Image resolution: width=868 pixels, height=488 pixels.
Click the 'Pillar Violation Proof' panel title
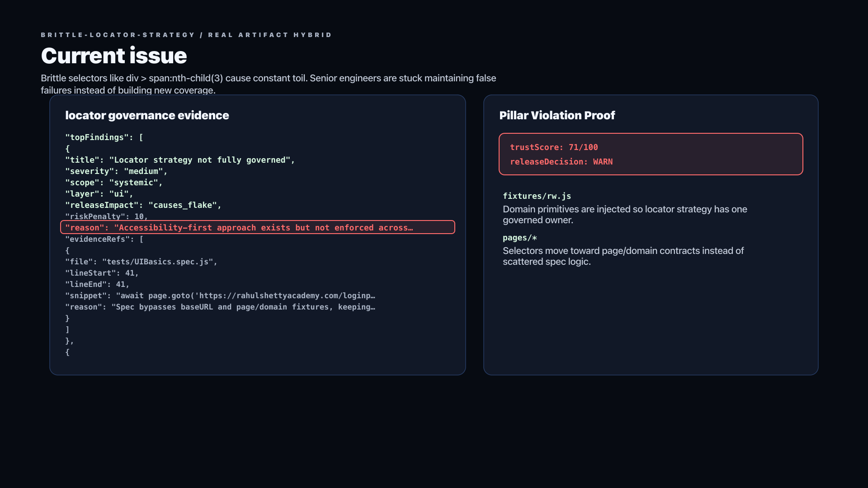(x=557, y=115)
